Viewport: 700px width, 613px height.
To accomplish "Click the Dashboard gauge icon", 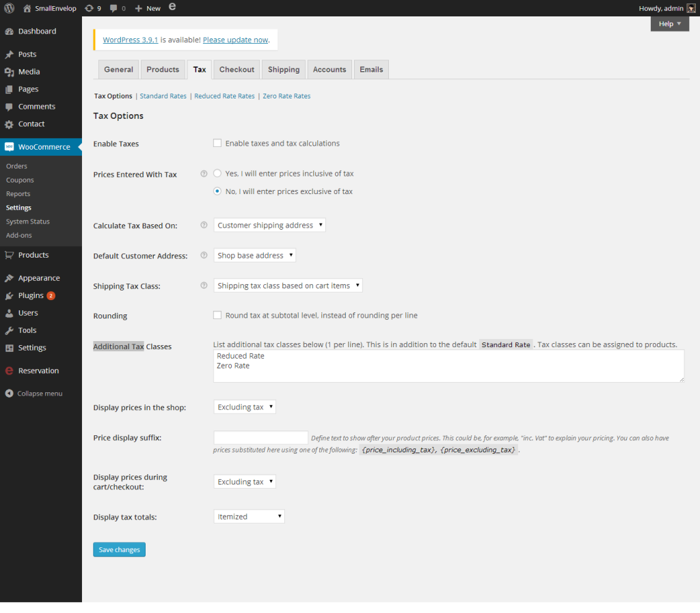I will 9,31.
